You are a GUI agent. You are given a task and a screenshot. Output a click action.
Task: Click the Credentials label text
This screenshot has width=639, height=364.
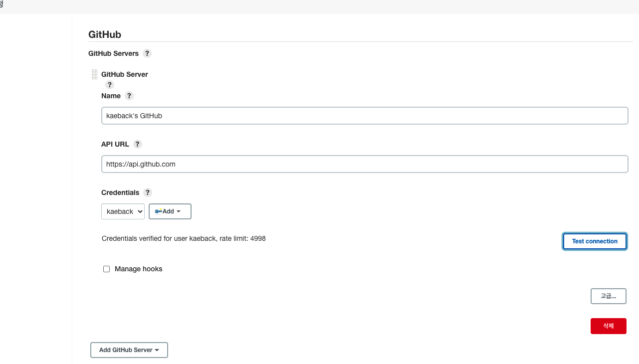pos(120,192)
